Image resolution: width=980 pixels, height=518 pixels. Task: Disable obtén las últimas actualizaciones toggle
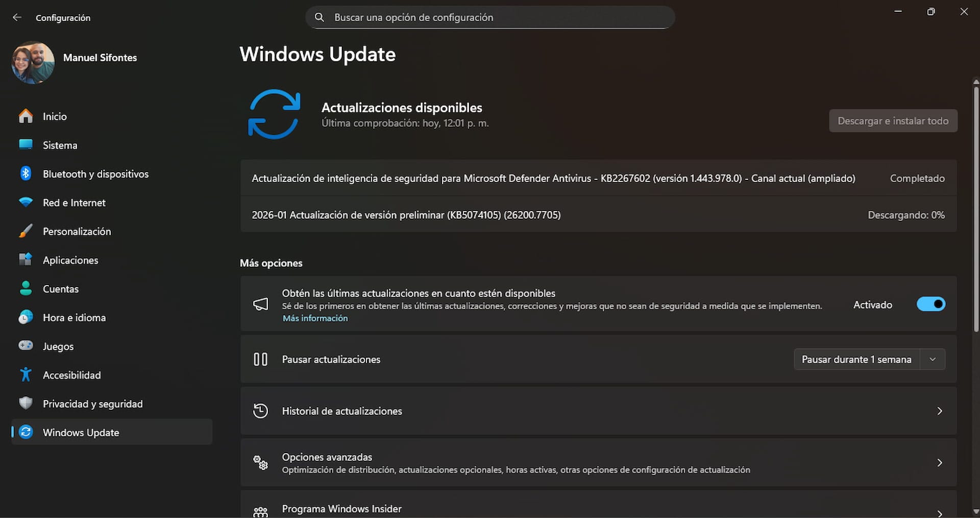[931, 304]
